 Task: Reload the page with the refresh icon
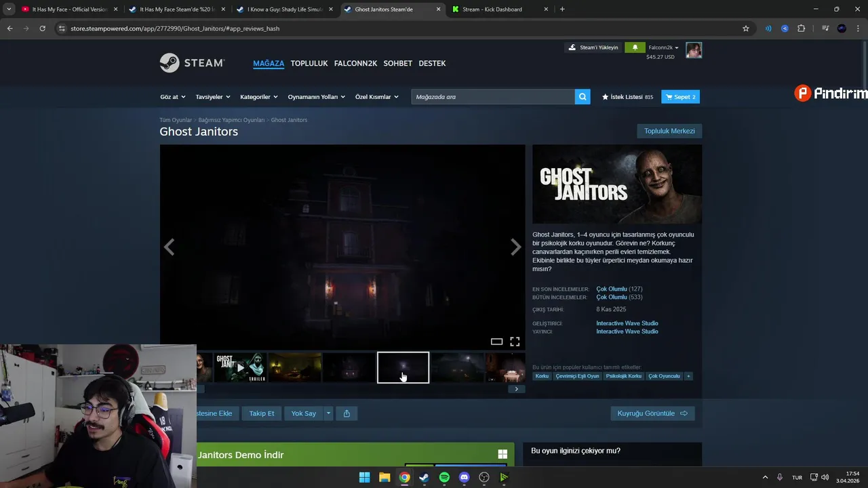click(42, 28)
